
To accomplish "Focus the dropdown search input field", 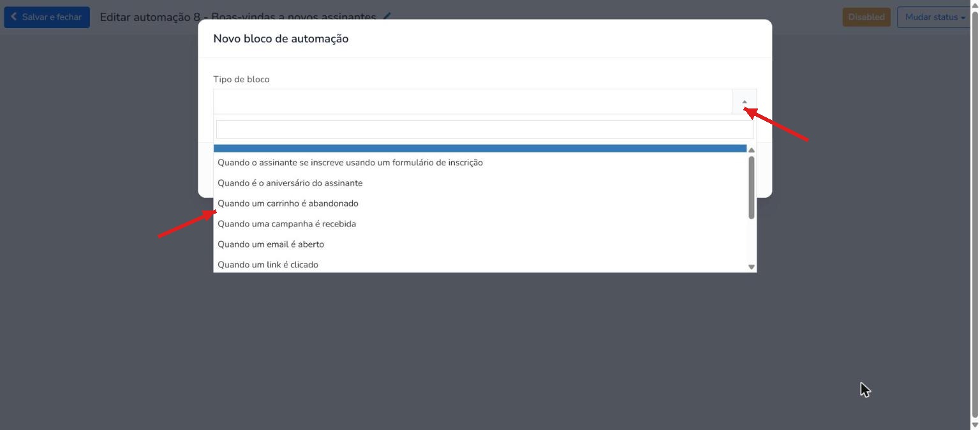I will [x=484, y=130].
